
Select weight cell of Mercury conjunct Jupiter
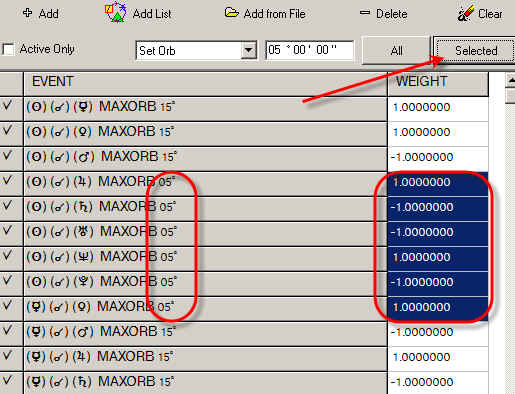click(x=438, y=357)
